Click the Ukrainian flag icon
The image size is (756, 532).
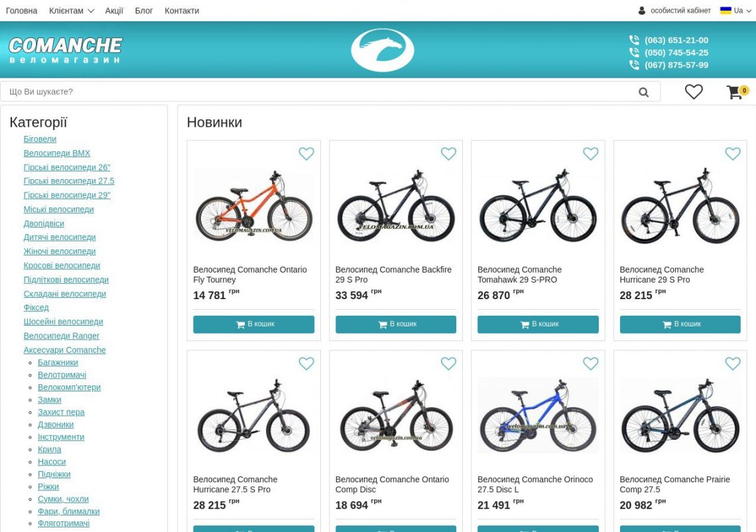point(725,10)
